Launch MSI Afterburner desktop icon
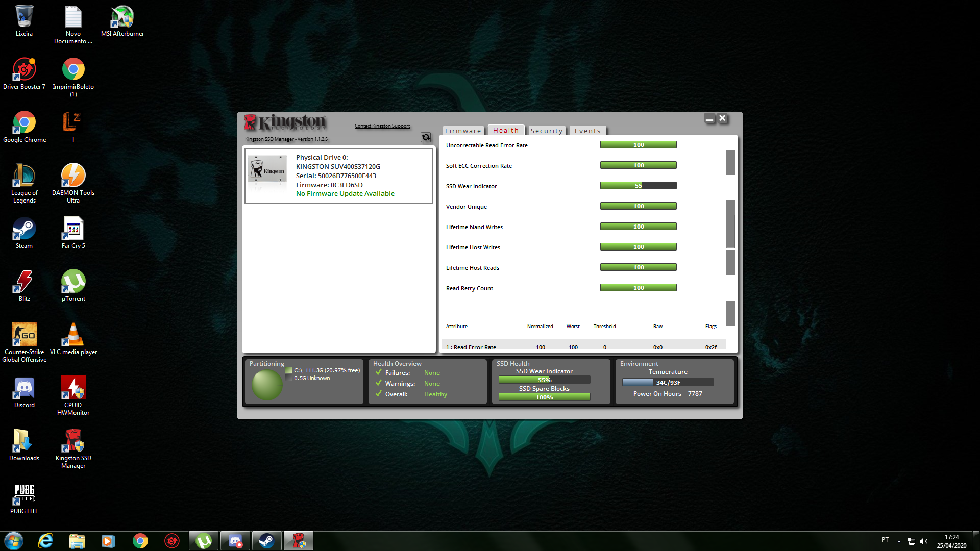Screen dimensions: 980x551 [122, 21]
